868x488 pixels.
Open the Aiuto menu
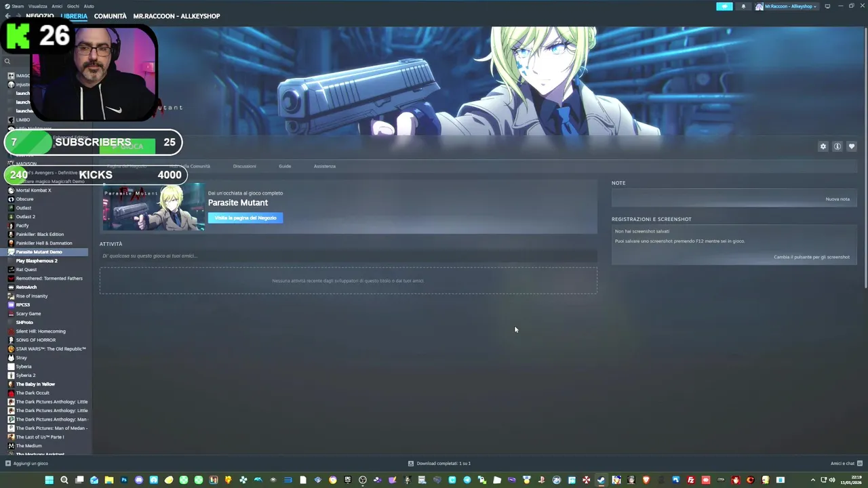[x=89, y=6]
